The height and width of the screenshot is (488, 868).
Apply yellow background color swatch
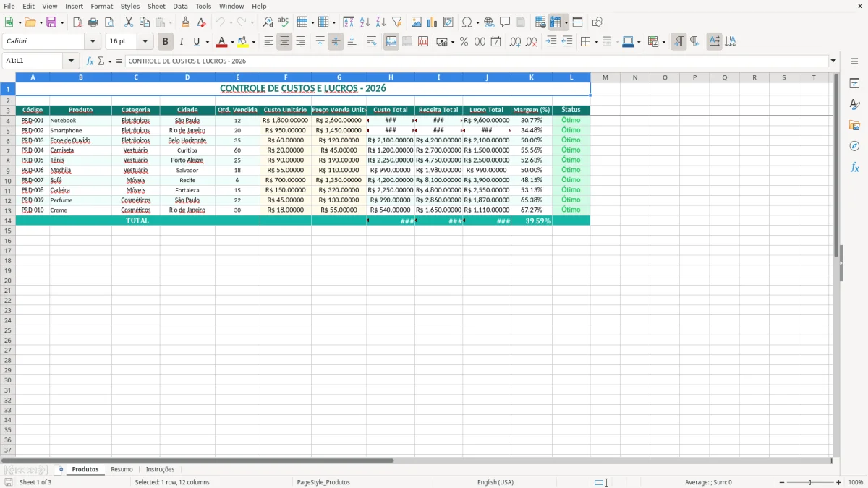[242, 42]
